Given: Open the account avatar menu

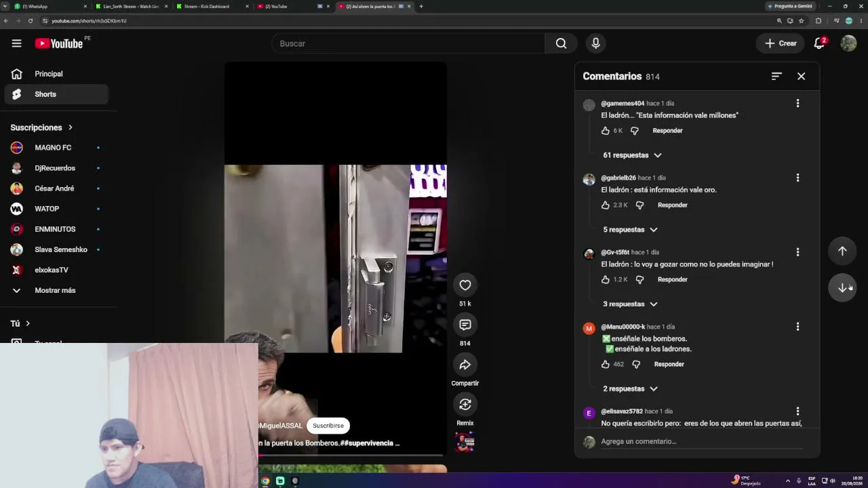Looking at the screenshot, I should click(x=848, y=43).
